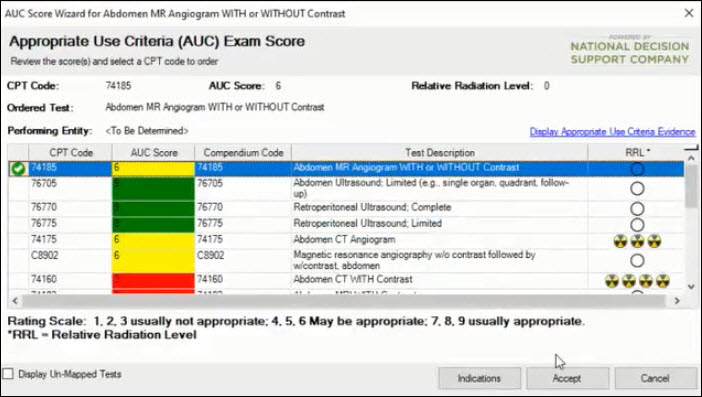The width and height of the screenshot is (702, 397).
Task: Click the horizontal scrollbar left arrow
Action: 15,301
